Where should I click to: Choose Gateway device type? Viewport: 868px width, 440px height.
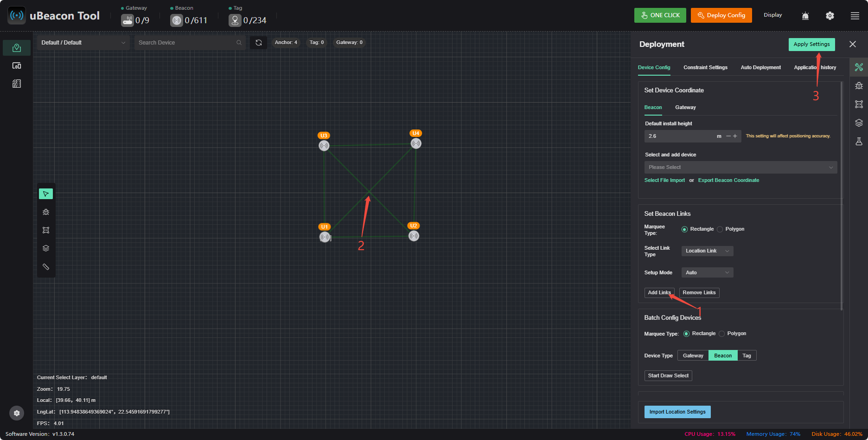point(693,356)
